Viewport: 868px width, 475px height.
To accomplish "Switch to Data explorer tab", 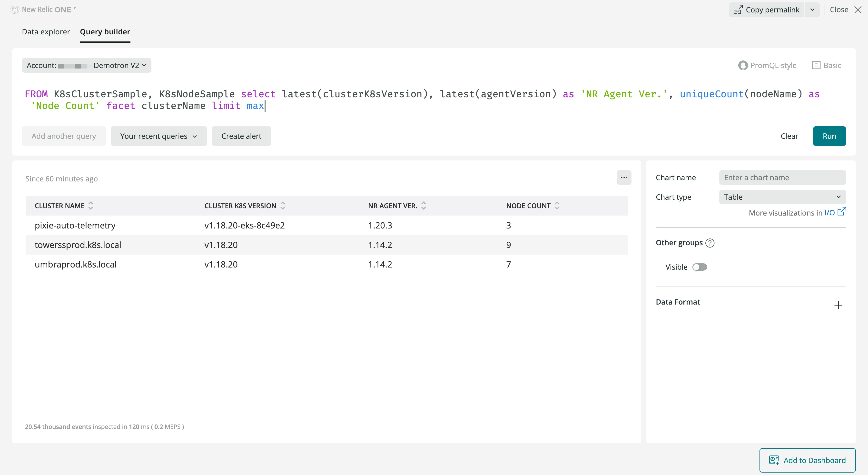I will (x=46, y=32).
